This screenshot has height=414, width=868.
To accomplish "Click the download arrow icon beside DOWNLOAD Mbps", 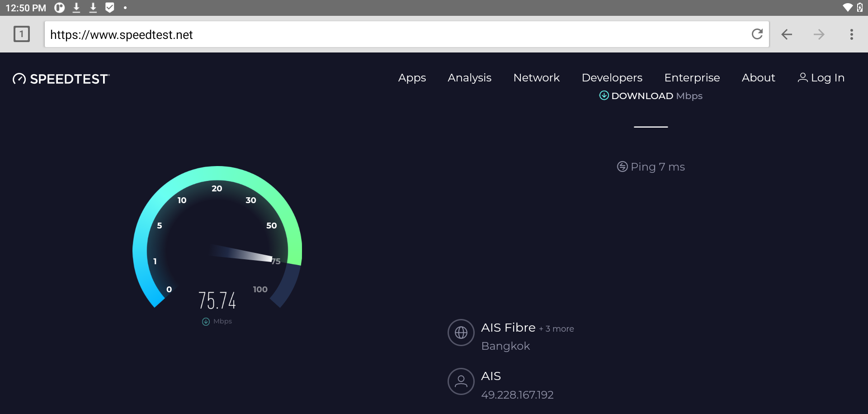I will (604, 95).
